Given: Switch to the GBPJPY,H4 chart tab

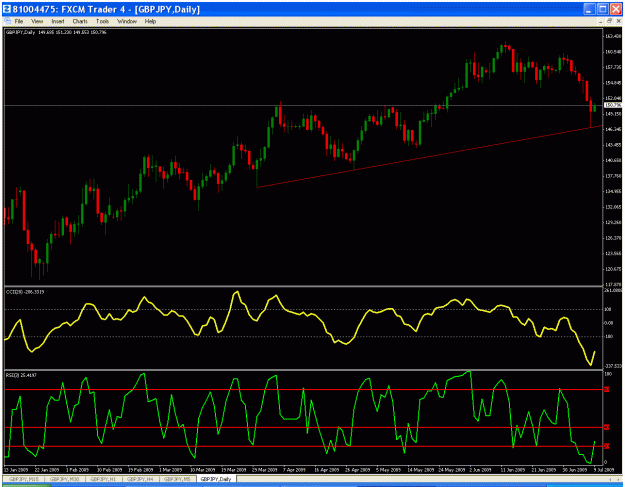Looking at the screenshot, I should click(141, 479).
